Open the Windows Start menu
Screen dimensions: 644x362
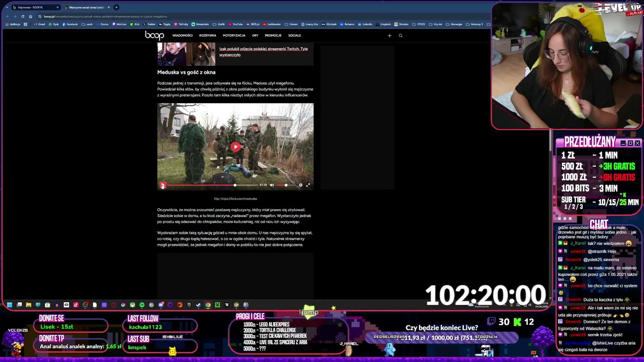[10, 305]
